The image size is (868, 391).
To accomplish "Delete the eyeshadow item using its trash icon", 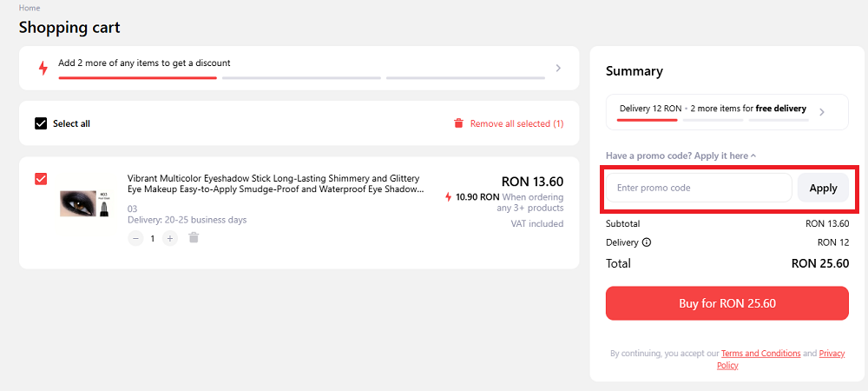I will pyautogui.click(x=194, y=238).
